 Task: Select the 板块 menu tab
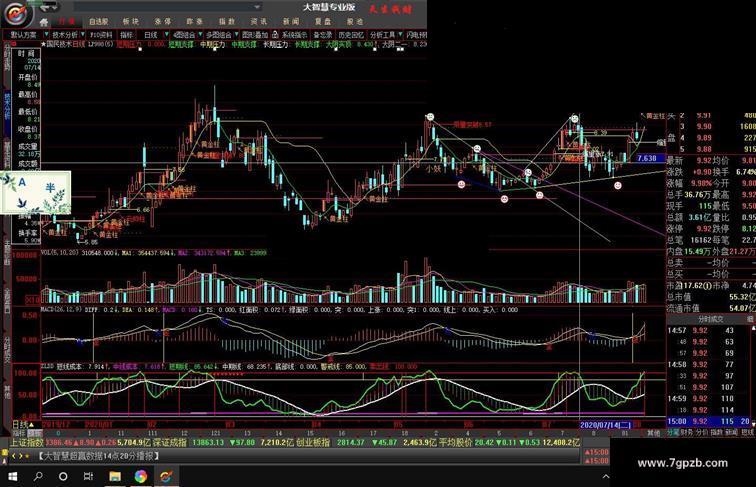[x=131, y=22]
